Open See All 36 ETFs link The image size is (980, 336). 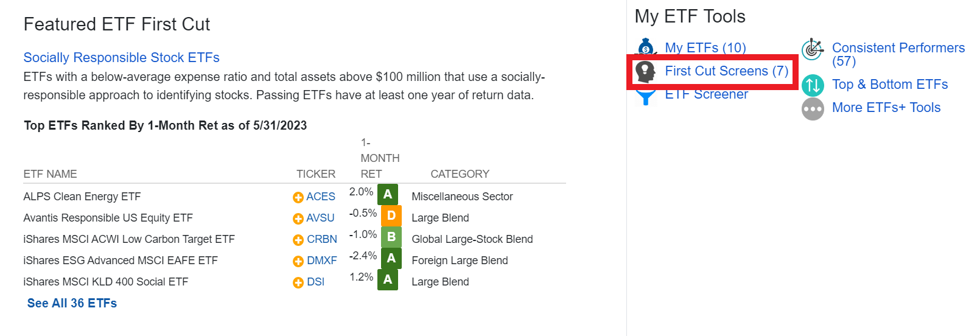pos(72,303)
